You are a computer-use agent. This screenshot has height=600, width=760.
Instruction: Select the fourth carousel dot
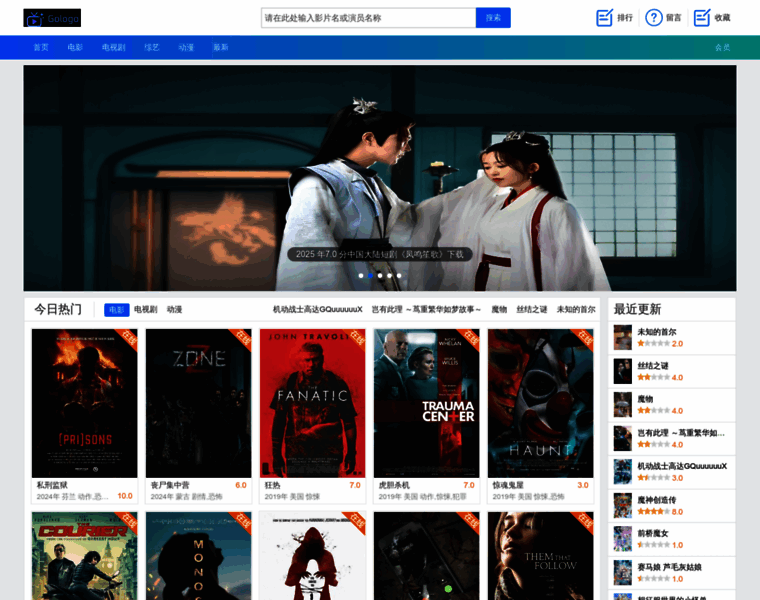(x=390, y=275)
